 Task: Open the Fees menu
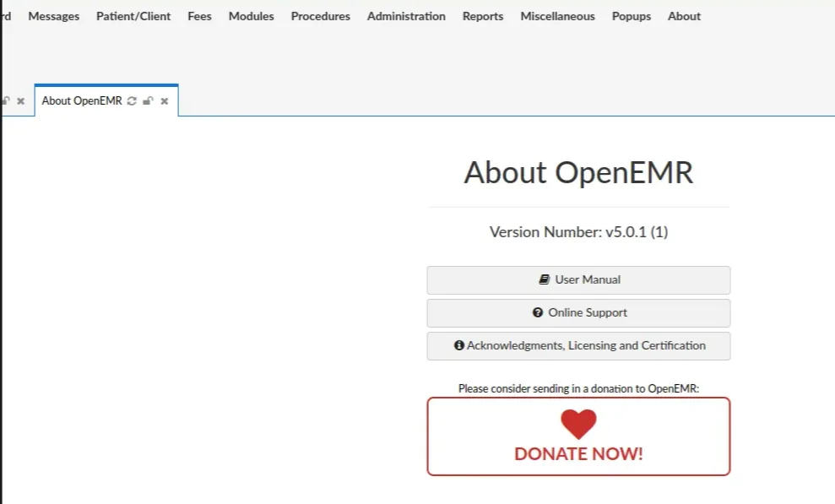coord(200,17)
